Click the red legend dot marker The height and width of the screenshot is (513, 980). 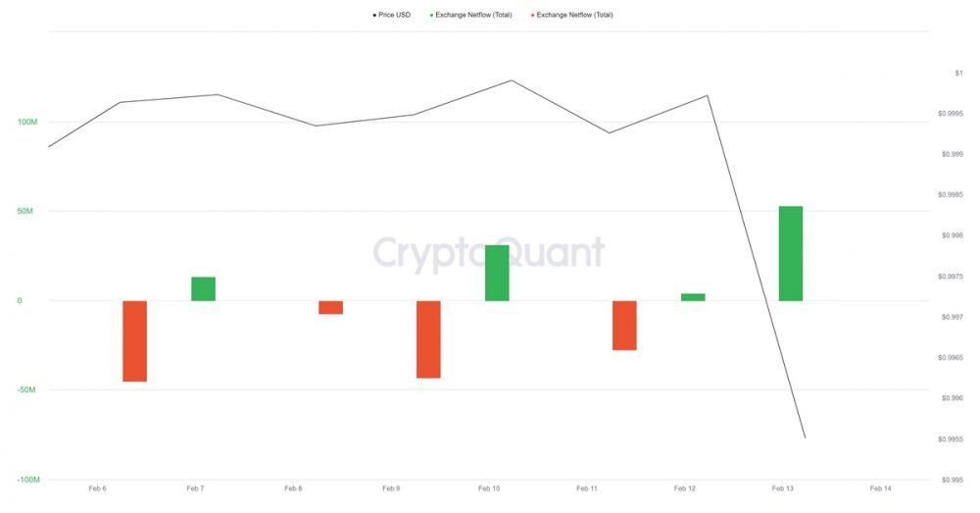532,15
